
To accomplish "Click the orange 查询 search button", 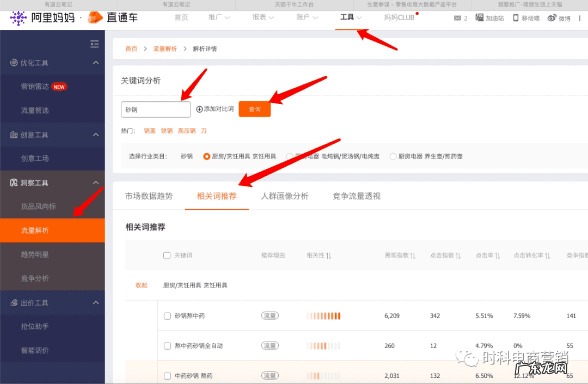I will (x=254, y=109).
